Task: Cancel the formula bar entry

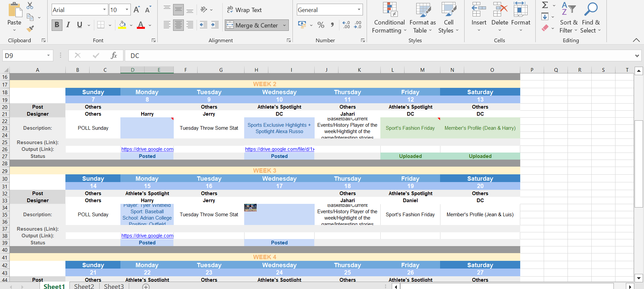Action: [x=77, y=56]
